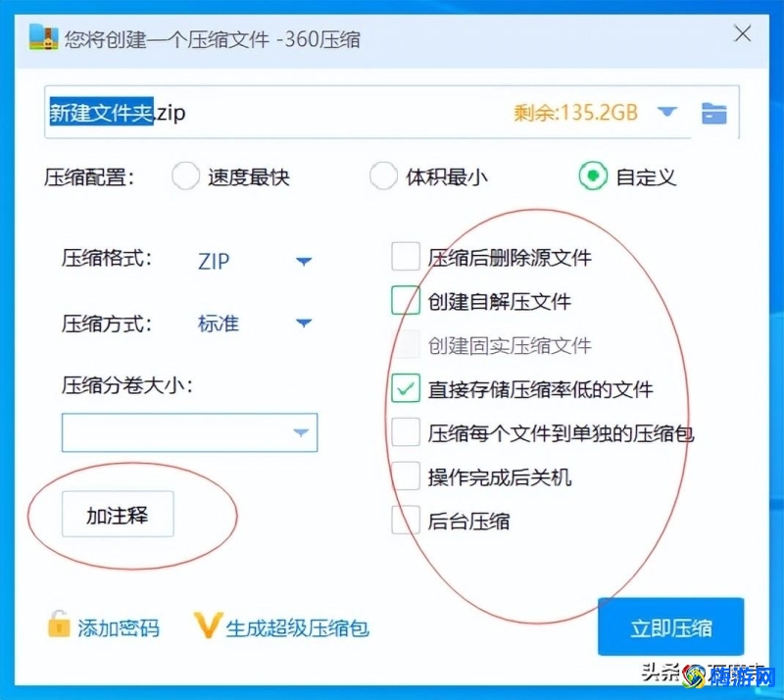This screenshot has height=700, width=784.
Task: Open the browse folder icon
Action: pos(714,113)
